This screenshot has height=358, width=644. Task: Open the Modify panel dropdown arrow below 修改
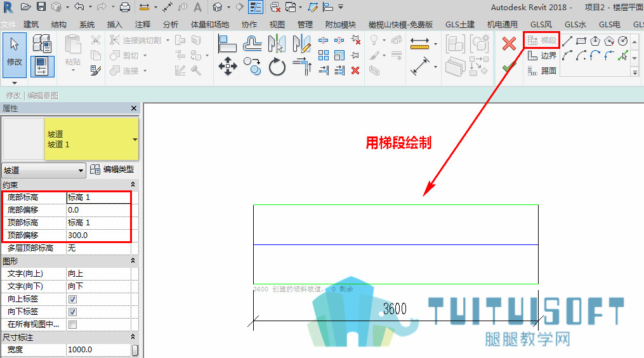click(15, 83)
